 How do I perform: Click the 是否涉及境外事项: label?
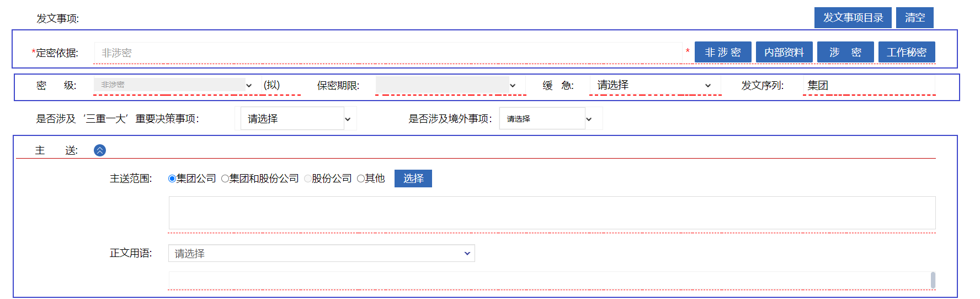[x=450, y=119]
